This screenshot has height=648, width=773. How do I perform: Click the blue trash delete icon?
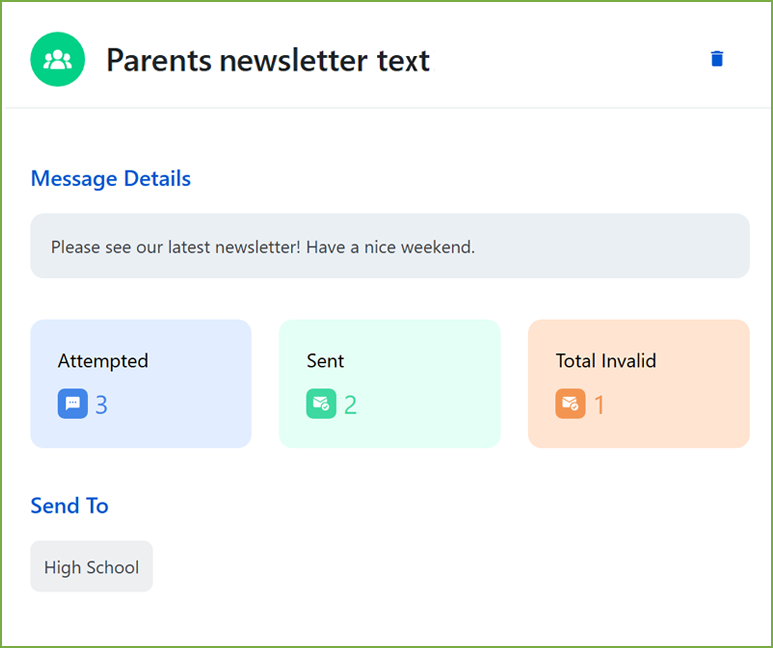click(x=717, y=59)
